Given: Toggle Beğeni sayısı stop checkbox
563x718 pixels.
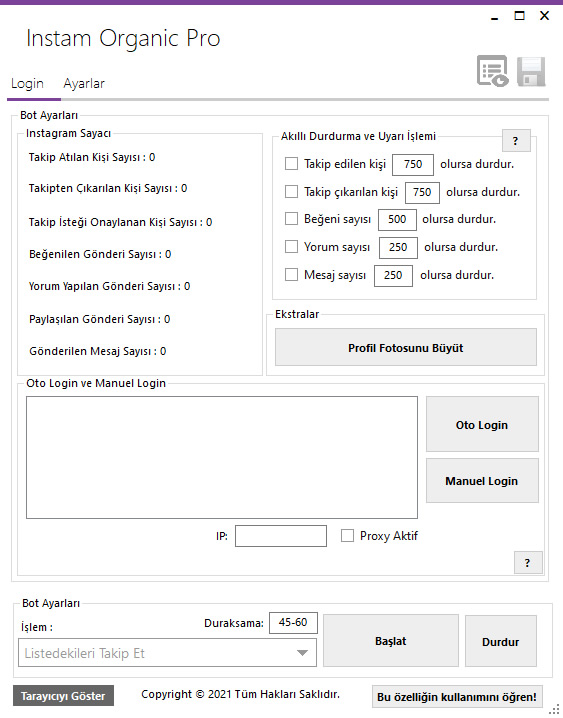Looking at the screenshot, I should [291, 219].
